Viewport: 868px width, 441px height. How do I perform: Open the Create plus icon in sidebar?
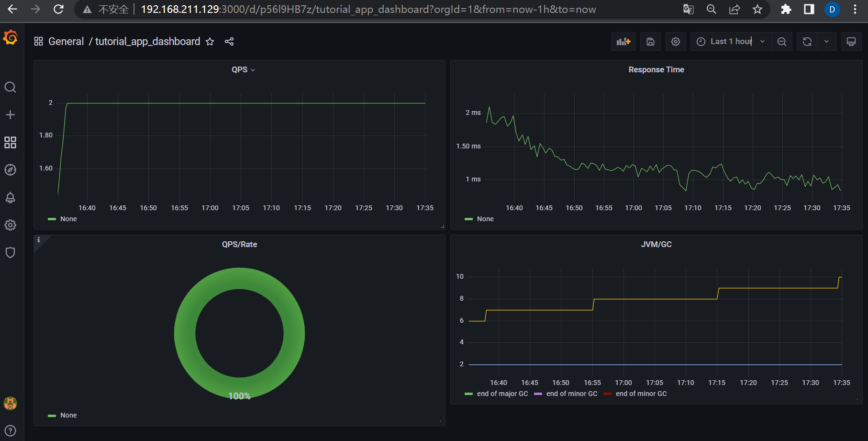click(x=10, y=115)
